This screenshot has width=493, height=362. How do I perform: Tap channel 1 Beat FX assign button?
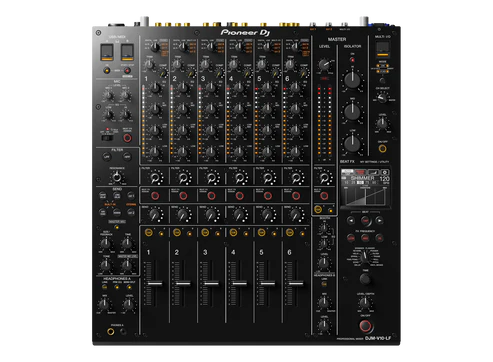pos(155,196)
